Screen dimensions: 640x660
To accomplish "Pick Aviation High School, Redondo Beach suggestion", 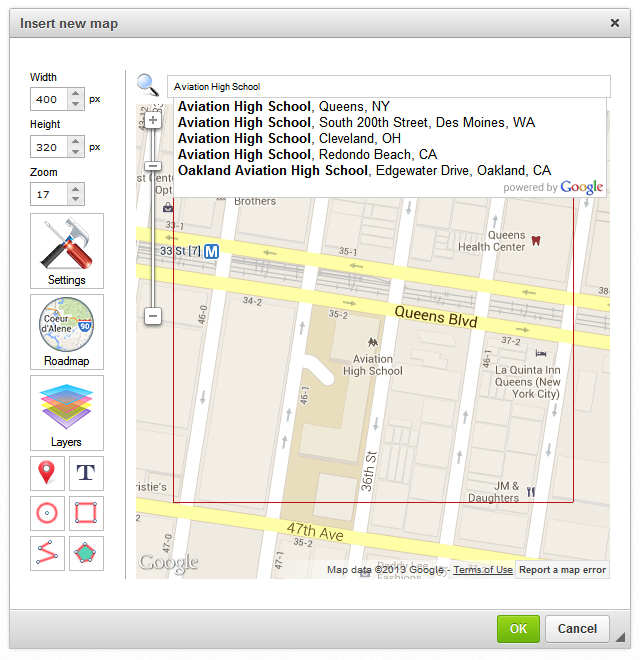I will pyautogui.click(x=307, y=154).
